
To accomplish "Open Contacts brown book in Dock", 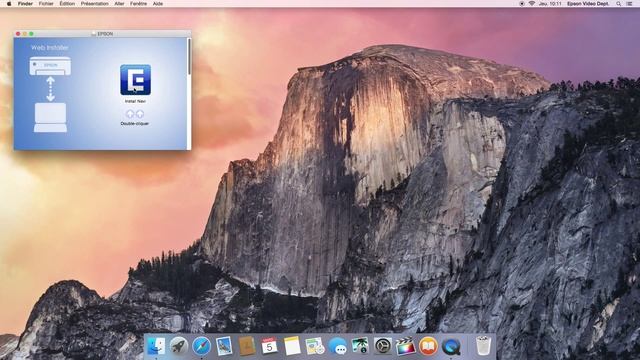I will (x=247, y=346).
